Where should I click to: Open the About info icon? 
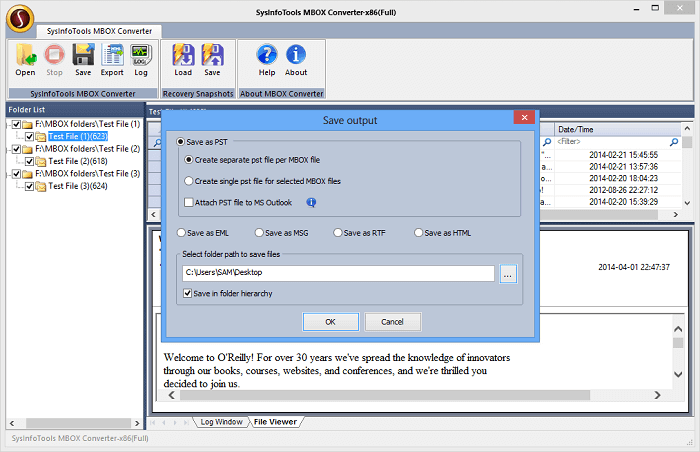296,60
